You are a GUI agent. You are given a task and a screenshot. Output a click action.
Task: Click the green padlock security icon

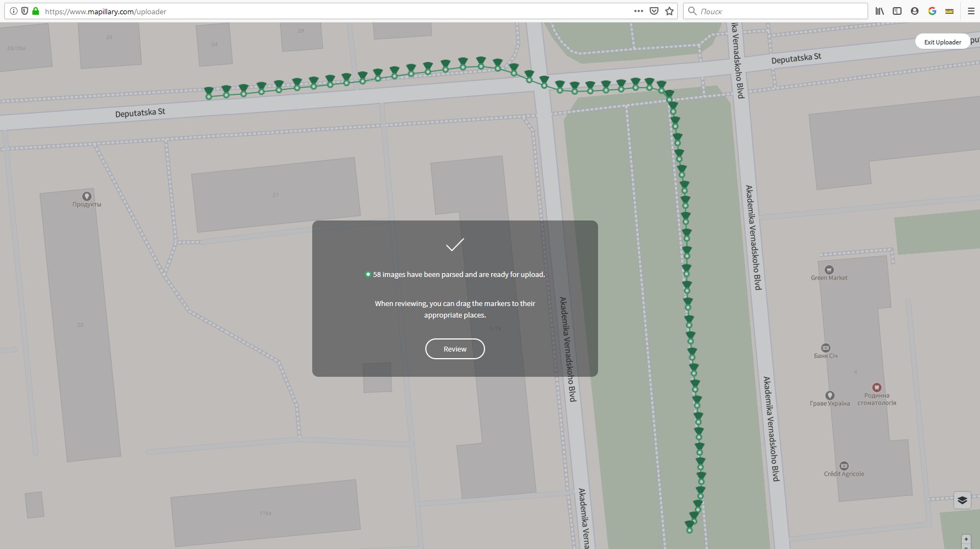tap(36, 11)
